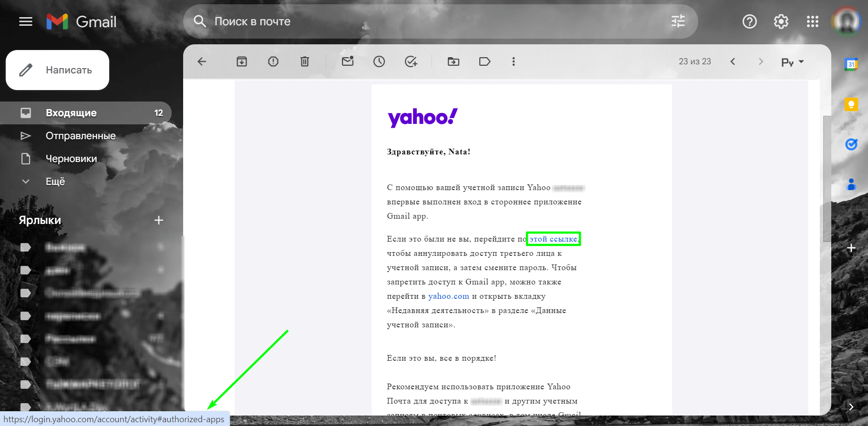
Task: Open Settings gear icon
Action: coord(781,21)
